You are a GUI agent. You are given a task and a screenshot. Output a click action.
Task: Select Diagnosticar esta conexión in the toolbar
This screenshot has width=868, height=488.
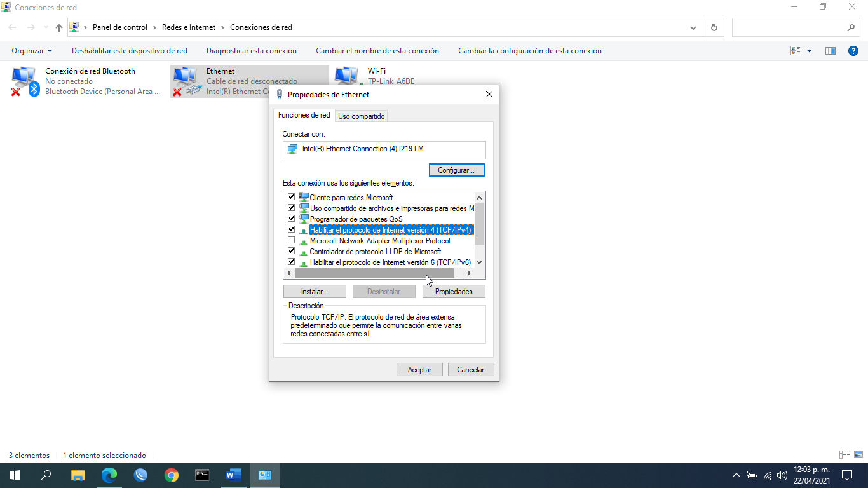(250, 51)
